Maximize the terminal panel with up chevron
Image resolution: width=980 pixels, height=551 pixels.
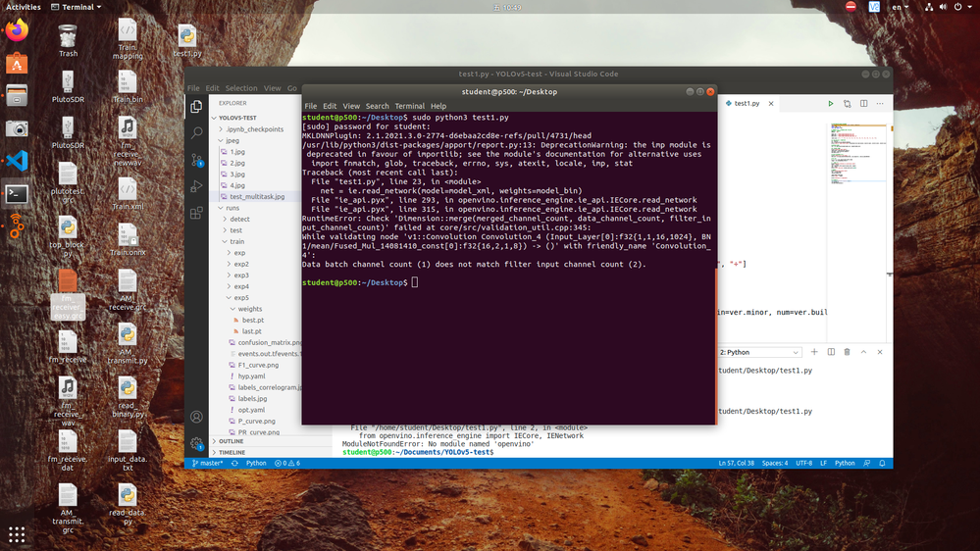click(x=863, y=352)
